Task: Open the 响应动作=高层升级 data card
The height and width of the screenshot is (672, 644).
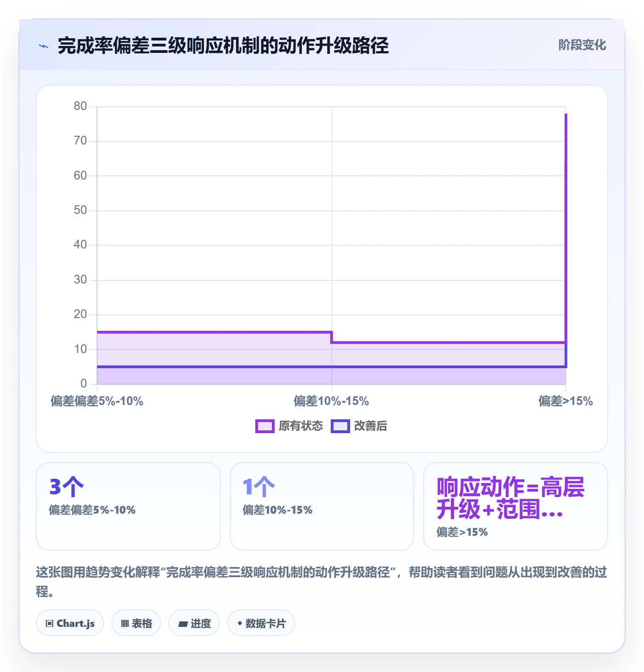Action: [x=516, y=506]
